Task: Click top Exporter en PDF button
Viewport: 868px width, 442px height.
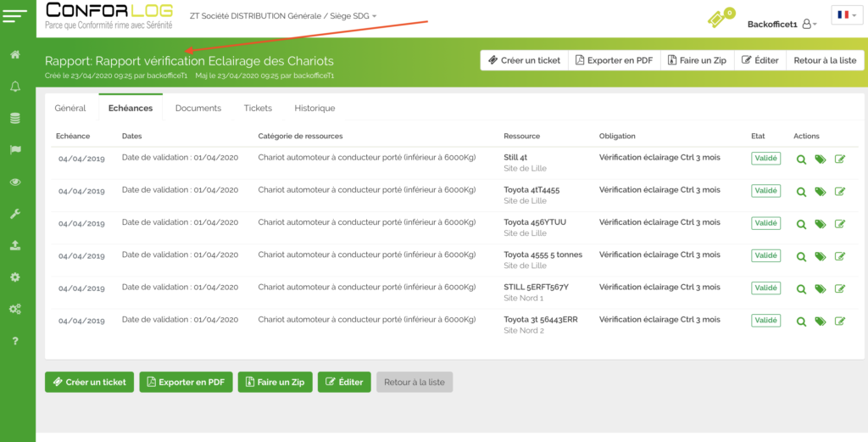Action: click(614, 60)
